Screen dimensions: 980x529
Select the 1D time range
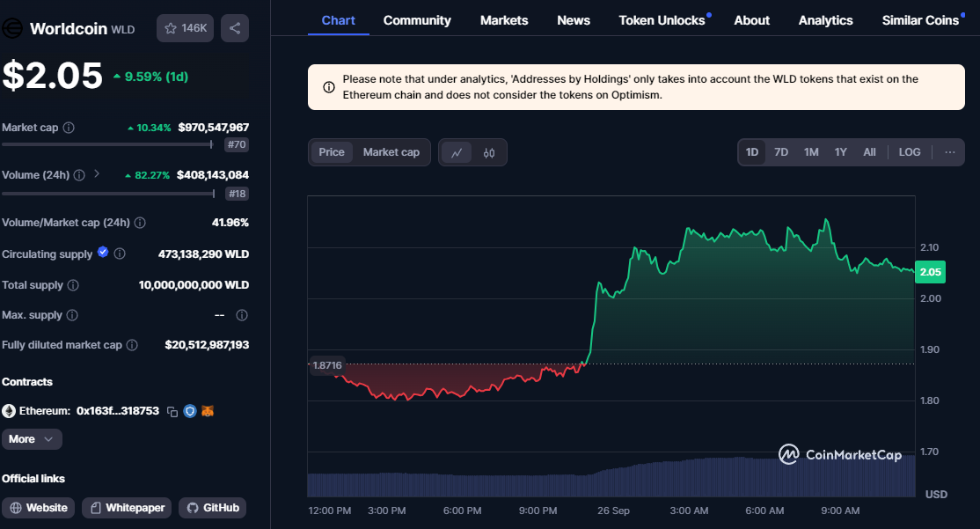752,152
